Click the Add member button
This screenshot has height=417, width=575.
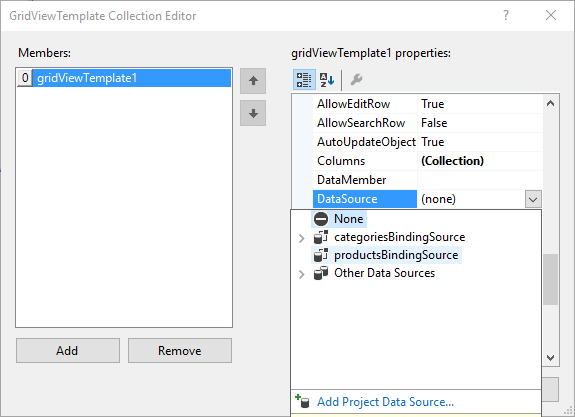click(x=68, y=351)
